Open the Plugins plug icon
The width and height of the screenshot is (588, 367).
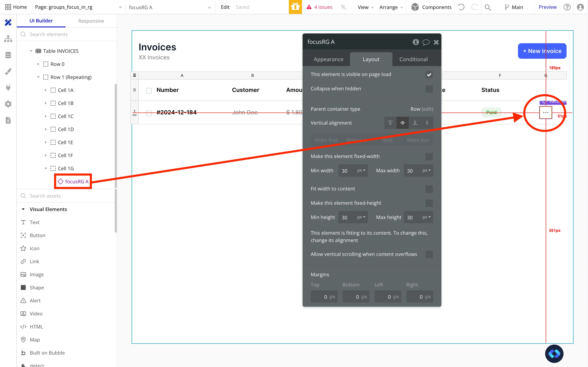[x=8, y=88]
